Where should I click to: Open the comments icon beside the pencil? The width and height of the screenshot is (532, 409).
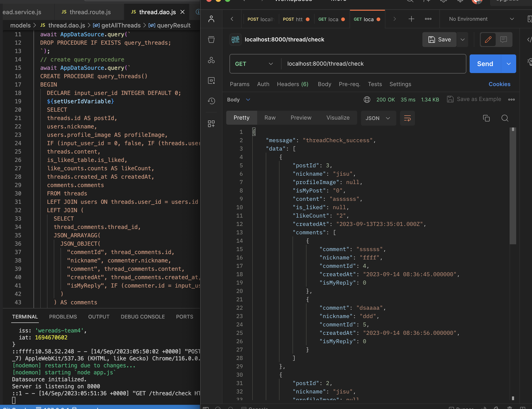coord(503,40)
